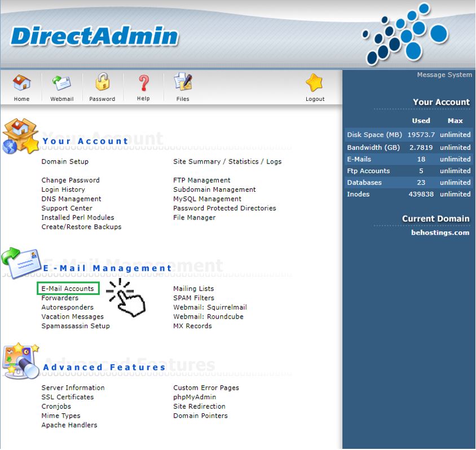
Task: Click the Files documents icon
Action: 183,82
